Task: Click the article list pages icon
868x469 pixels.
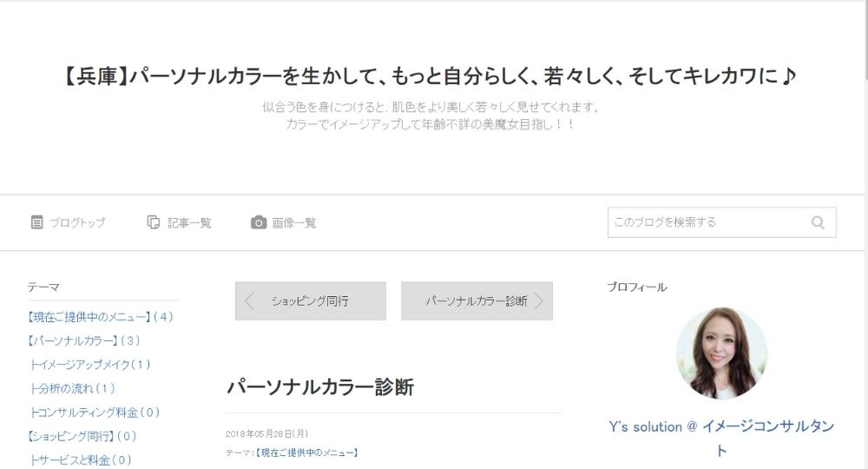Action: [154, 222]
